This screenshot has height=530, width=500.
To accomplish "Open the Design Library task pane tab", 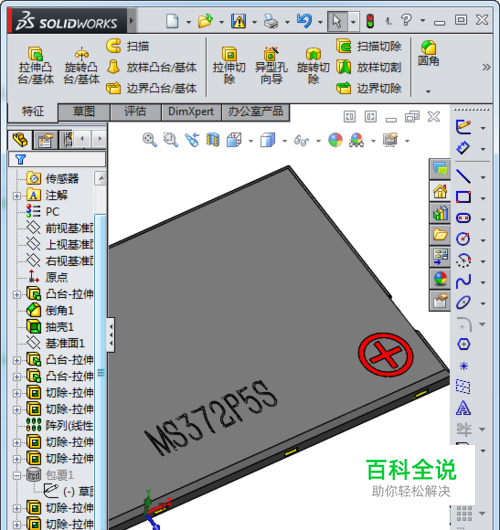I will point(440,213).
